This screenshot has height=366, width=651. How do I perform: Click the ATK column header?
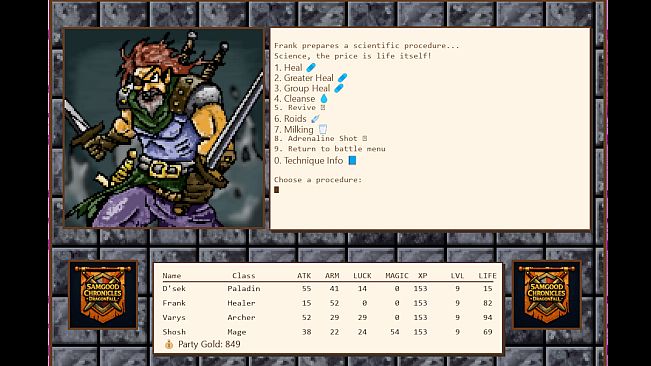304,276
